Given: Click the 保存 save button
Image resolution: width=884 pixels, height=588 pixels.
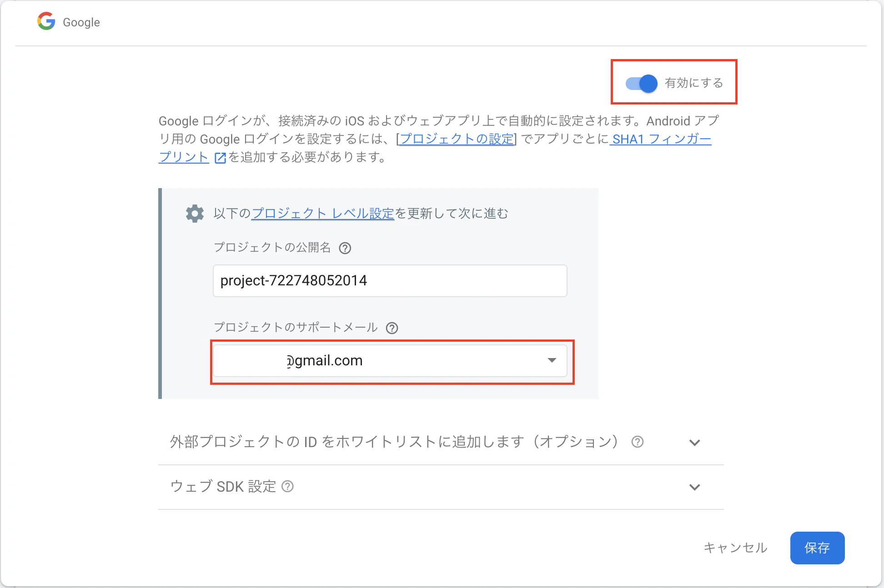Looking at the screenshot, I should point(817,548).
